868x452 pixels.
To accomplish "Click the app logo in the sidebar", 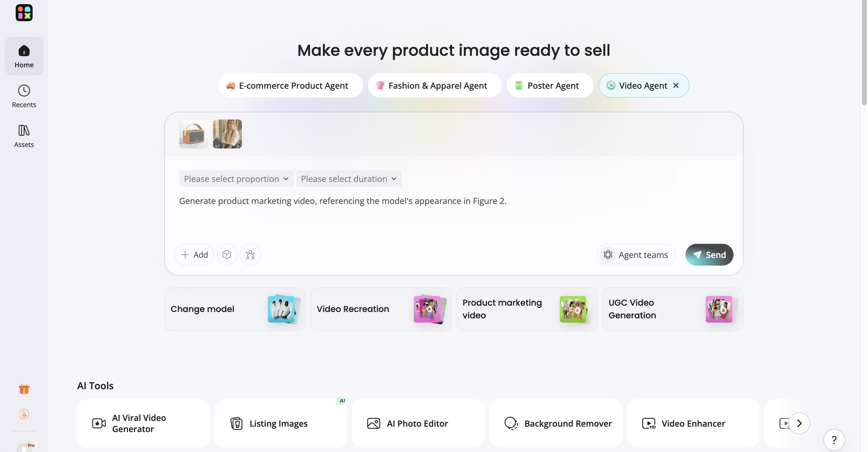I will [24, 12].
